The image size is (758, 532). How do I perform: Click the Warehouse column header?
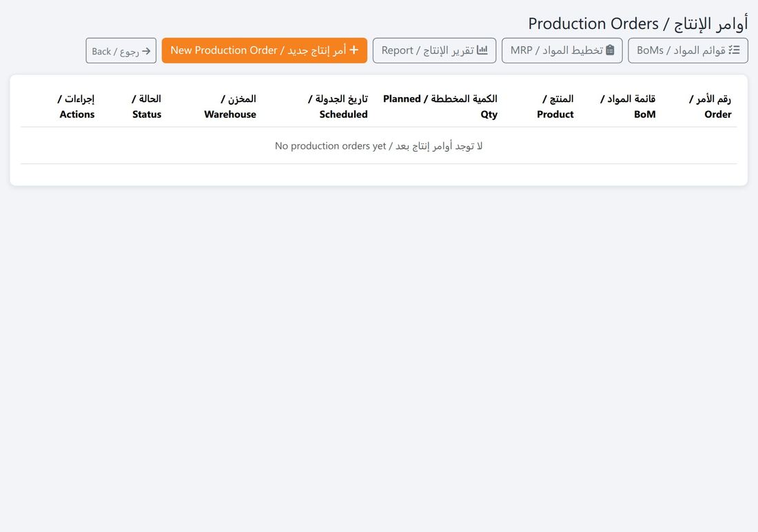pyautogui.click(x=230, y=106)
